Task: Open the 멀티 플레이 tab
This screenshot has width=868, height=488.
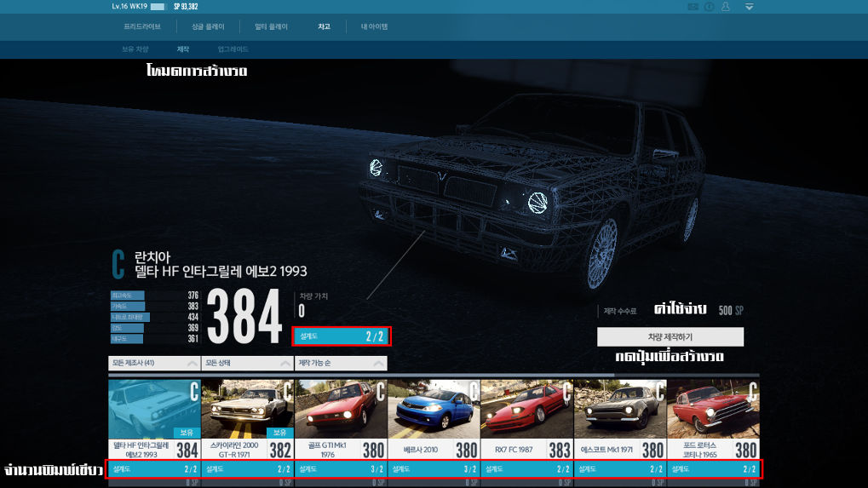Action: 271,27
